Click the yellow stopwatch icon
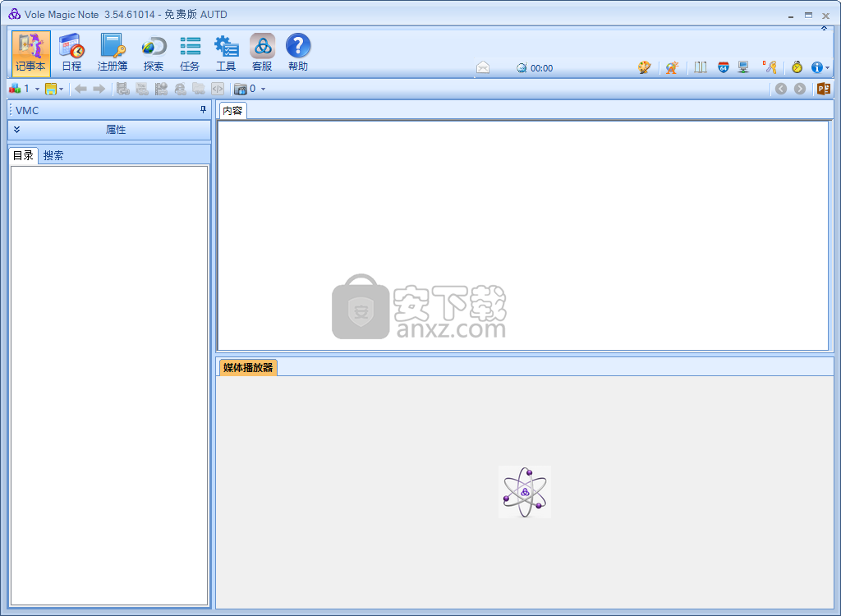The width and height of the screenshot is (841, 616). pyautogui.click(x=797, y=67)
